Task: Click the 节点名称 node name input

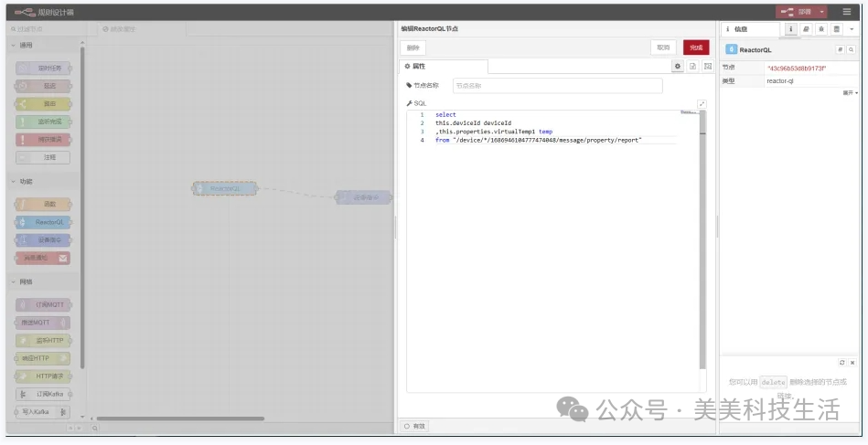Action: tap(557, 86)
